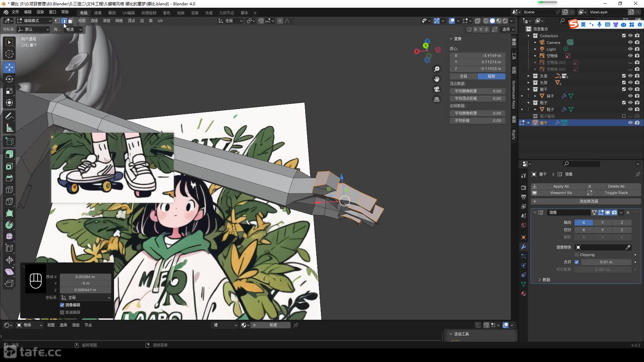Click the pan view hand icon
Viewport: 644px width, 362px height.
point(437,79)
